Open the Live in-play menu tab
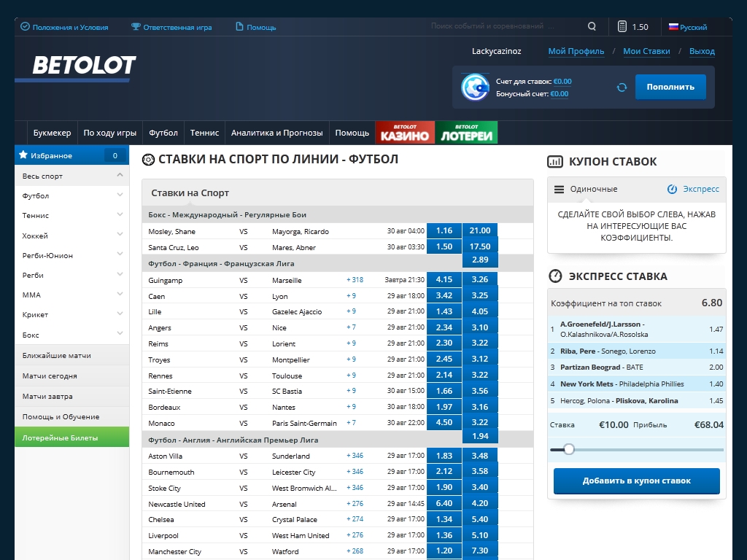 pyautogui.click(x=109, y=133)
